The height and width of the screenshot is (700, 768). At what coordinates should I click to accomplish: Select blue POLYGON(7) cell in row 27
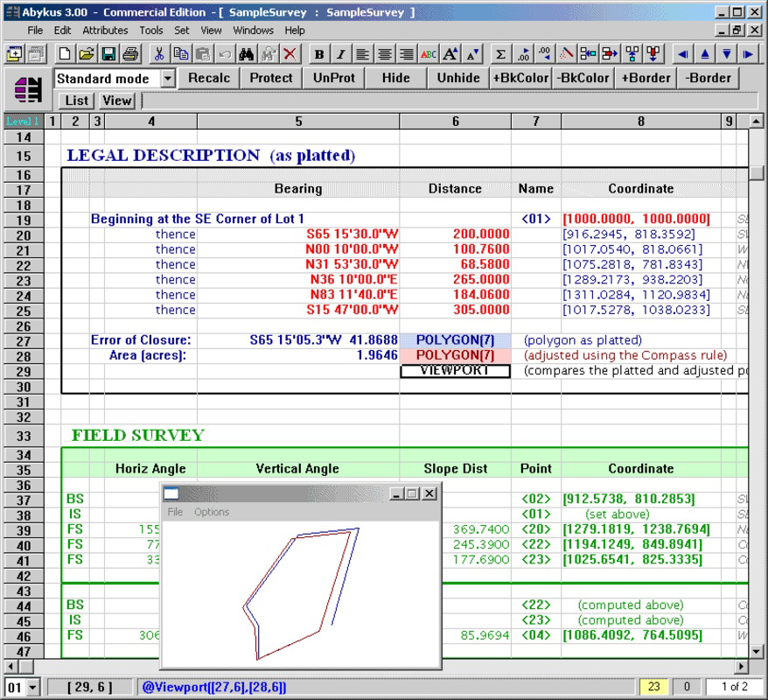456,340
